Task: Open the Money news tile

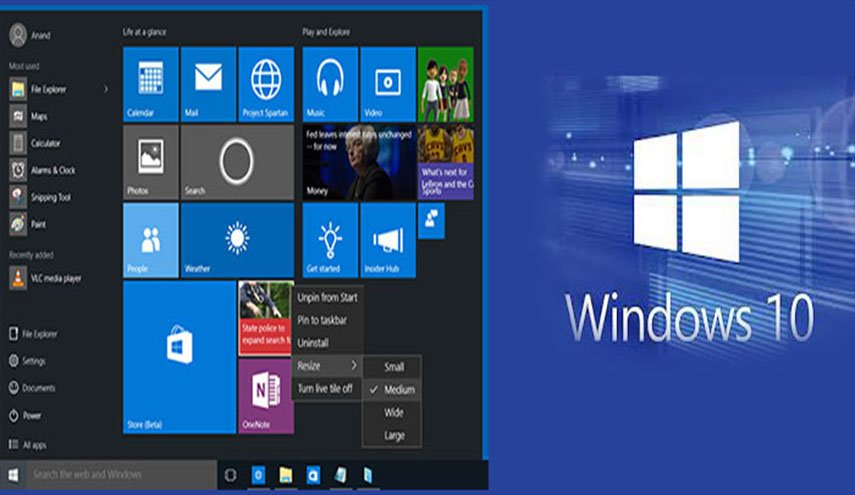Action: 359,162
